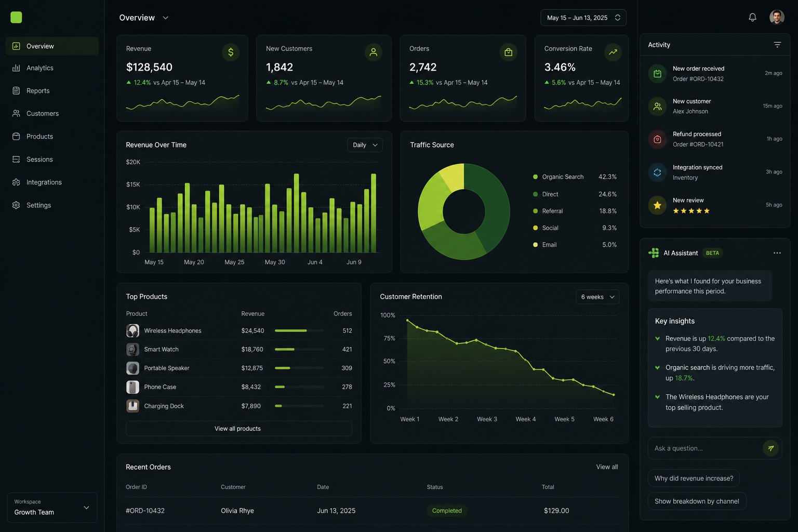Click the Smart Watch product row name
The image size is (798, 532).
pos(161,350)
